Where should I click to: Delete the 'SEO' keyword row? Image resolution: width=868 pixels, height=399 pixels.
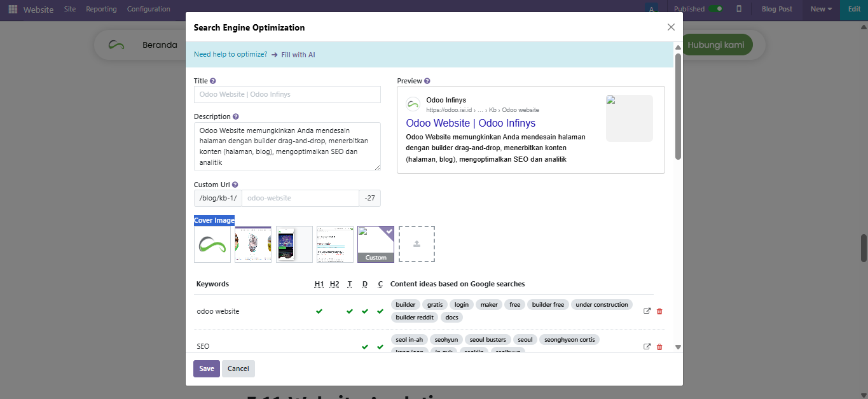[x=659, y=347]
